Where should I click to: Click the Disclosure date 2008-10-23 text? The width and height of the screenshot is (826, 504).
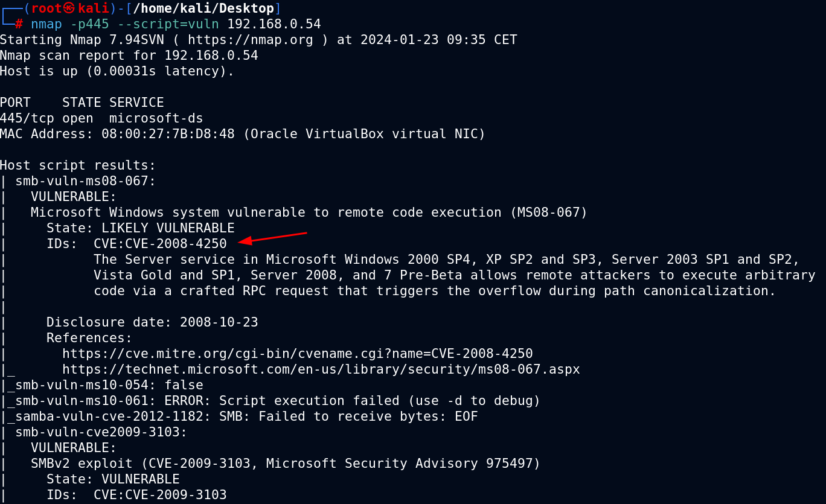coord(152,322)
